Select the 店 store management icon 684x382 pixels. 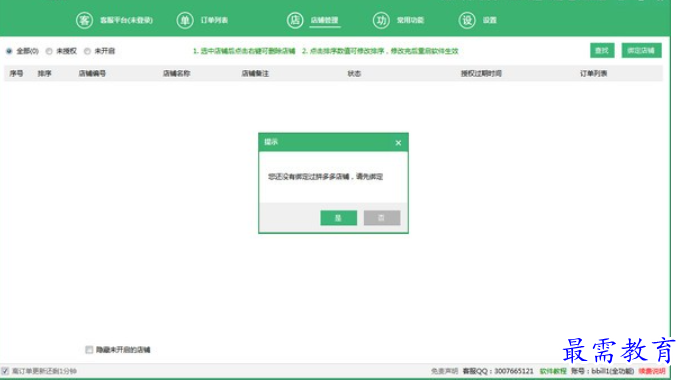(295, 20)
